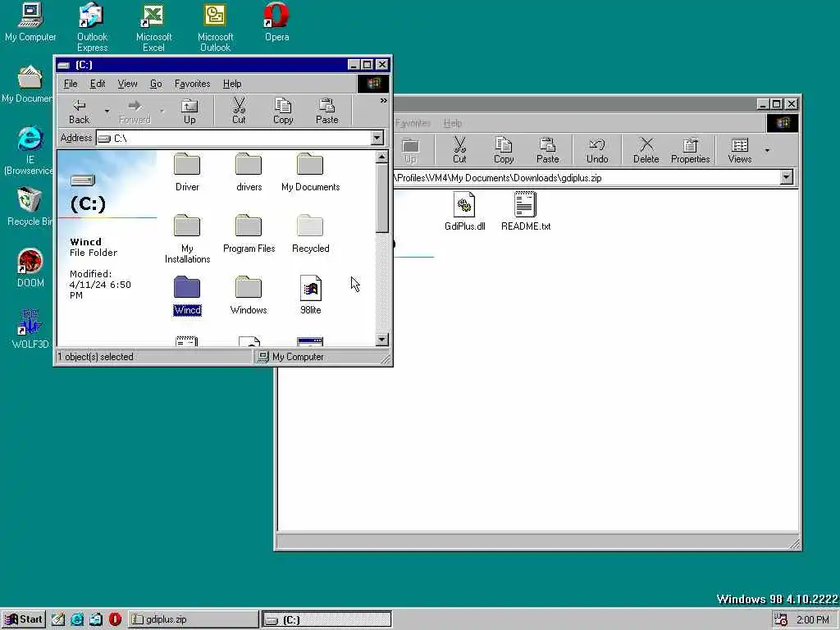Open Help menu in C: window

232,84
